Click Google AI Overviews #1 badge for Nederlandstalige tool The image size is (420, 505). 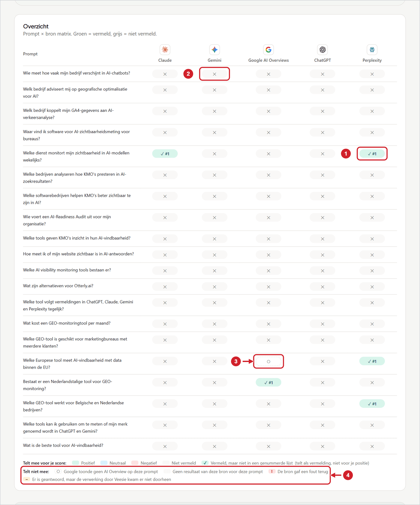[268, 383]
